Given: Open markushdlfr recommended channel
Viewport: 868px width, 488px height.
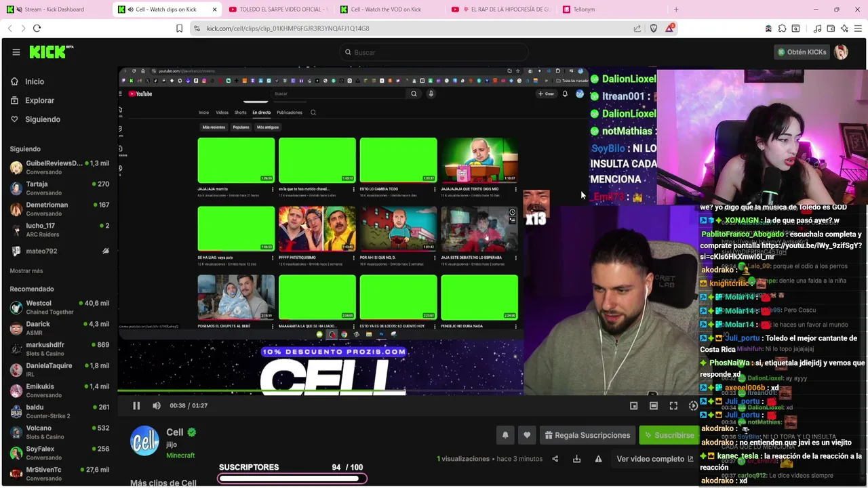Looking at the screenshot, I should tap(59, 349).
